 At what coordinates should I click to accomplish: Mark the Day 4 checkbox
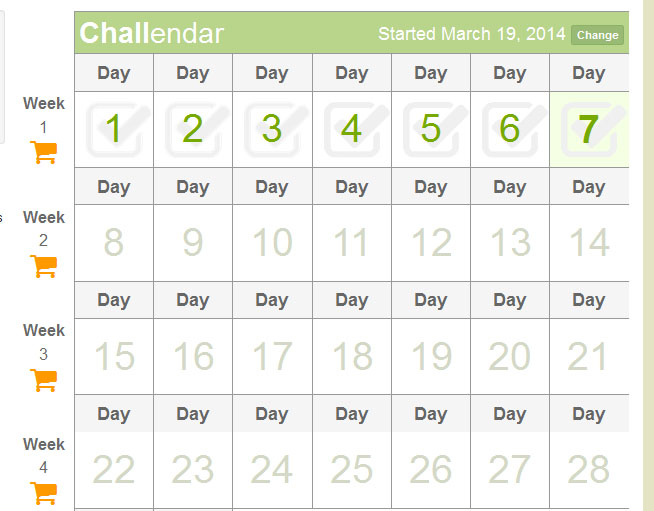coord(351,130)
